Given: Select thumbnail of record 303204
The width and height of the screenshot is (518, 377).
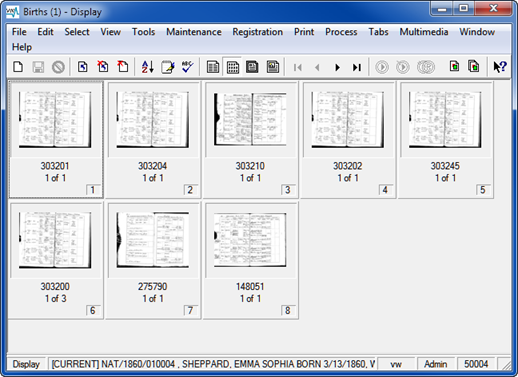Looking at the screenshot, I should (x=153, y=120).
